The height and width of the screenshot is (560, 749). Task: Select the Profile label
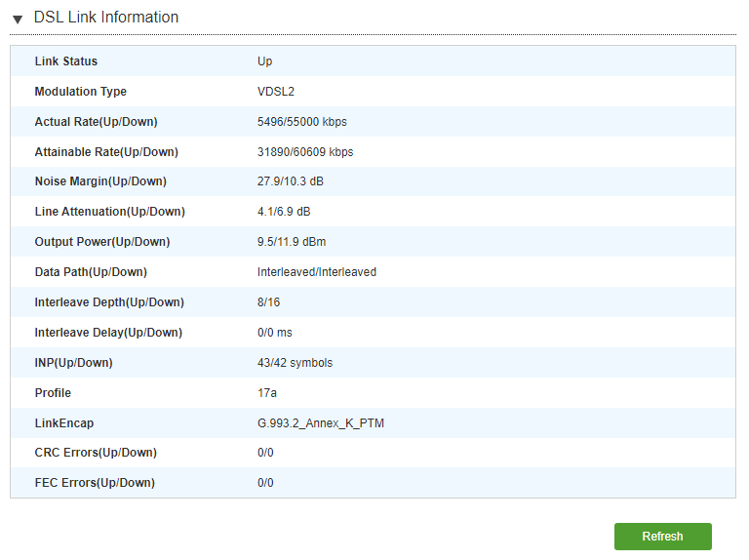pos(53,393)
